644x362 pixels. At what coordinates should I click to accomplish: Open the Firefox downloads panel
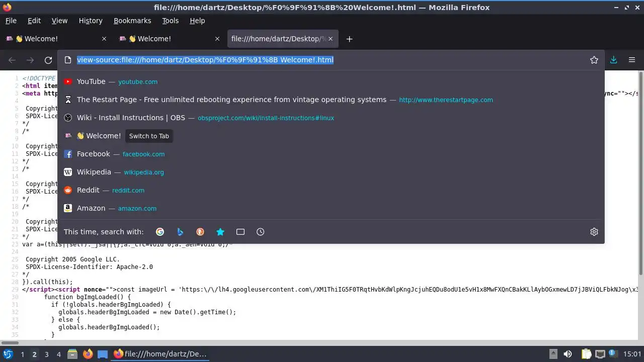[x=613, y=60]
